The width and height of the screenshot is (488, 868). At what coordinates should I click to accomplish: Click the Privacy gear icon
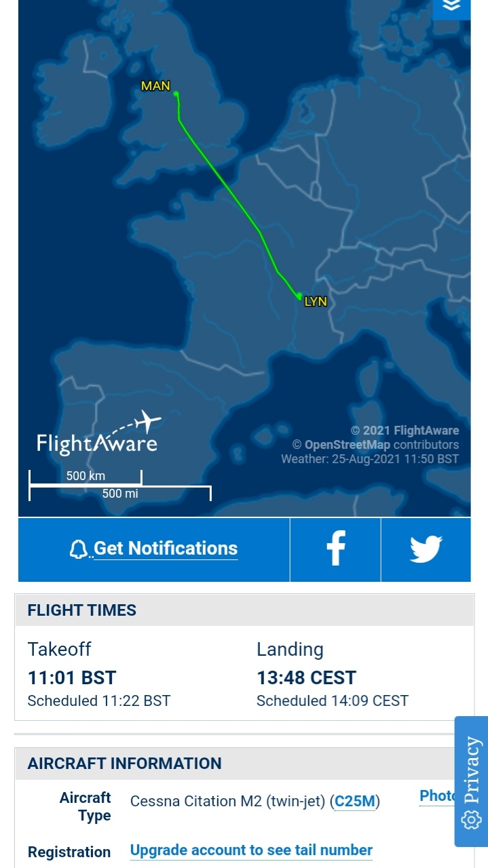[x=471, y=820]
